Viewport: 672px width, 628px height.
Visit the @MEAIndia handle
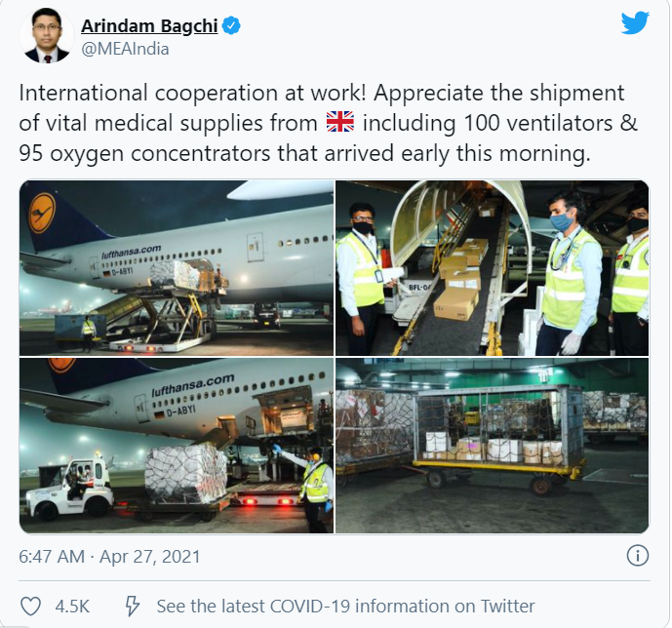[x=125, y=50]
